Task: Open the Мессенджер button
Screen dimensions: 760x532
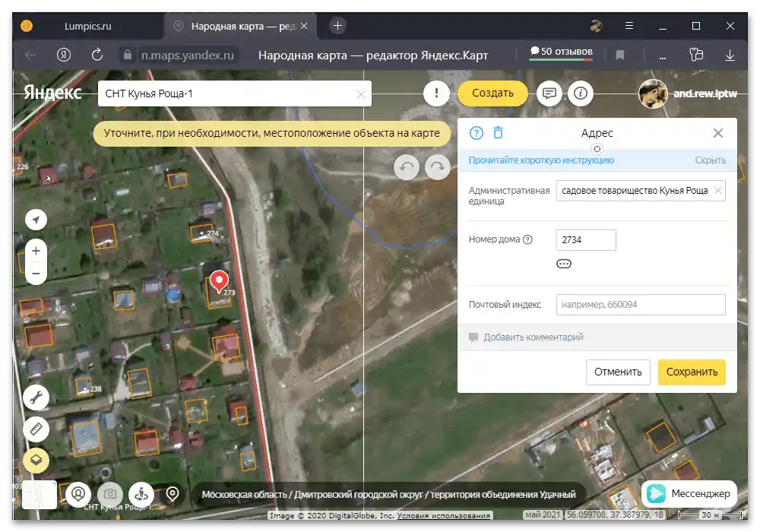Action: [x=689, y=494]
